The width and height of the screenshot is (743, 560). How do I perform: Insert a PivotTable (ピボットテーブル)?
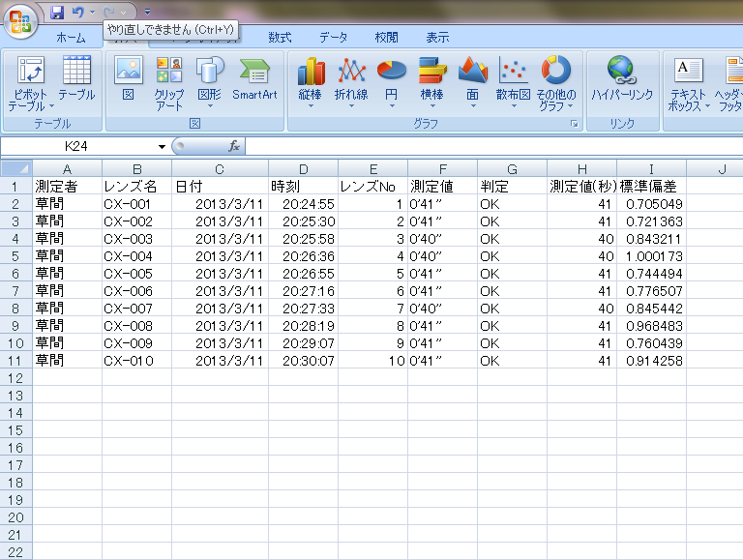tap(31, 84)
